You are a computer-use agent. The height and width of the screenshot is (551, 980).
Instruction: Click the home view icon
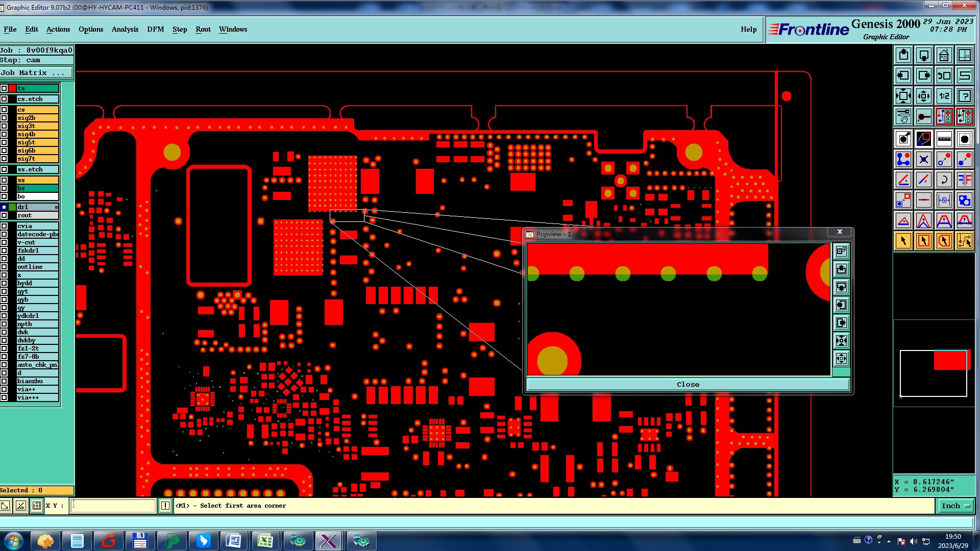pos(944,55)
